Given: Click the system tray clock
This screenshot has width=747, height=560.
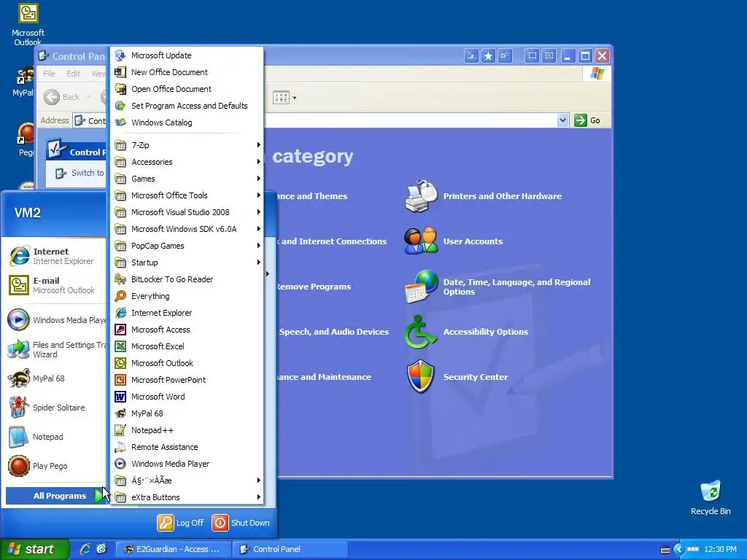Looking at the screenshot, I should (720, 550).
